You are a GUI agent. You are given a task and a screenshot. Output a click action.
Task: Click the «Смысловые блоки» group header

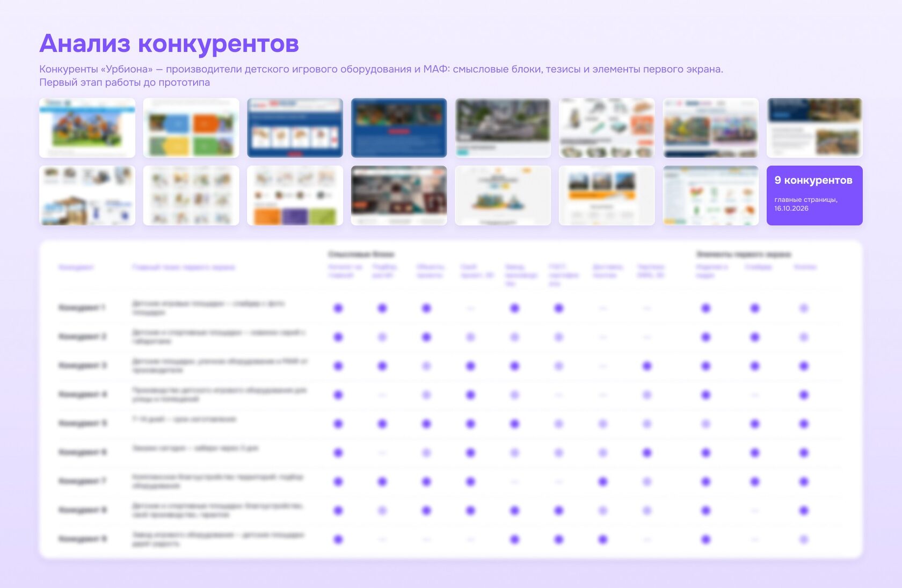[361, 254]
